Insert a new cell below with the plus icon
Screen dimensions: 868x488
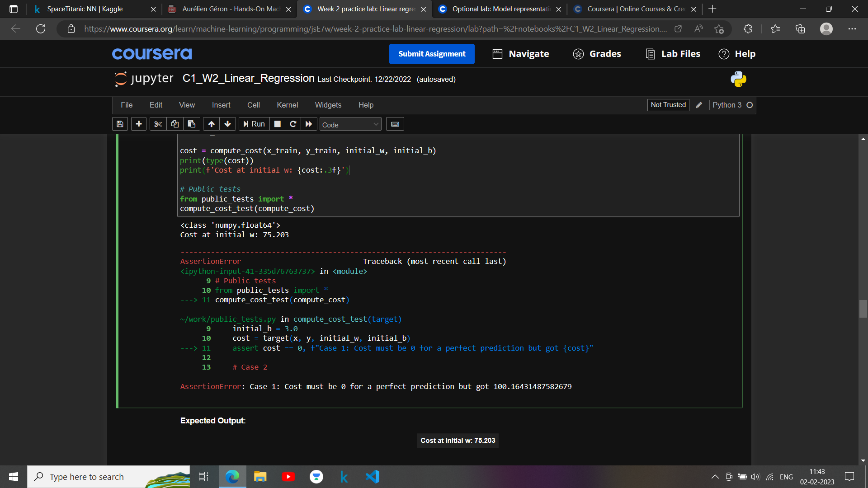tap(139, 124)
